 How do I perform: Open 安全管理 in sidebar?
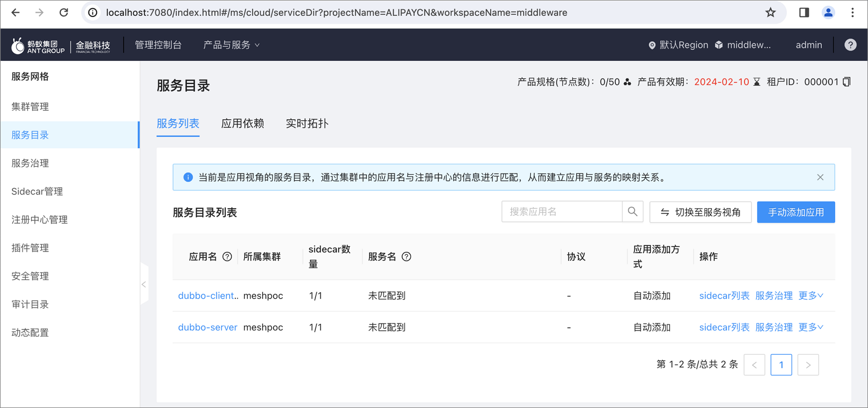click(70, 276)
